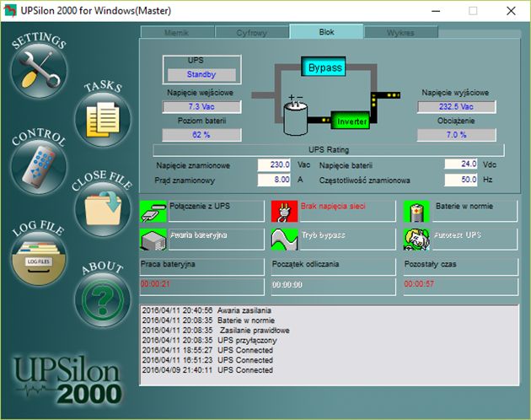Close the UPSilon 2000 window

coord(511,11)
